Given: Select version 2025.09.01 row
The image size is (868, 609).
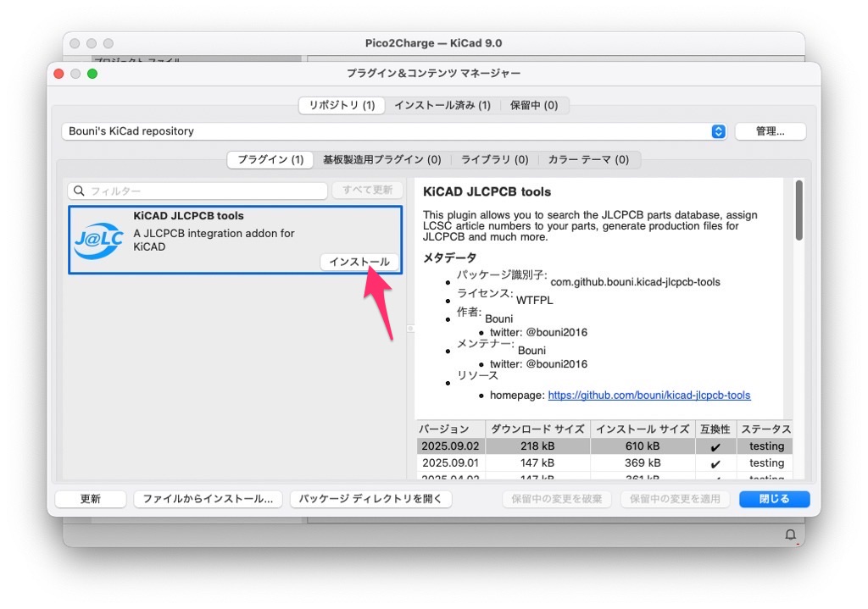Looking at the screenshot, I should point(450,463).
